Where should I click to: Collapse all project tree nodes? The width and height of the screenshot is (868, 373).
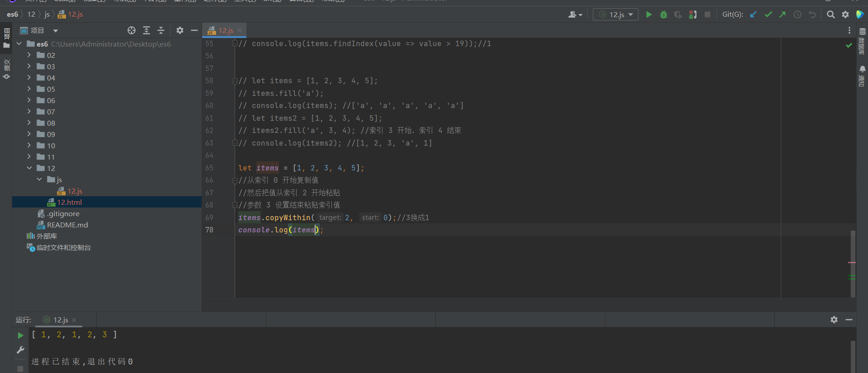pyautogui.click(x=161, y=30)
